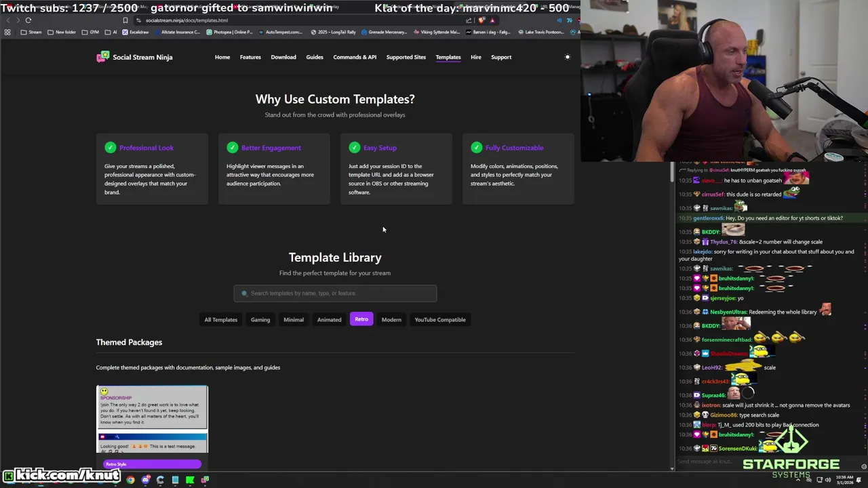
Task: Click the share icon in address bar
Action: [469, 20]
